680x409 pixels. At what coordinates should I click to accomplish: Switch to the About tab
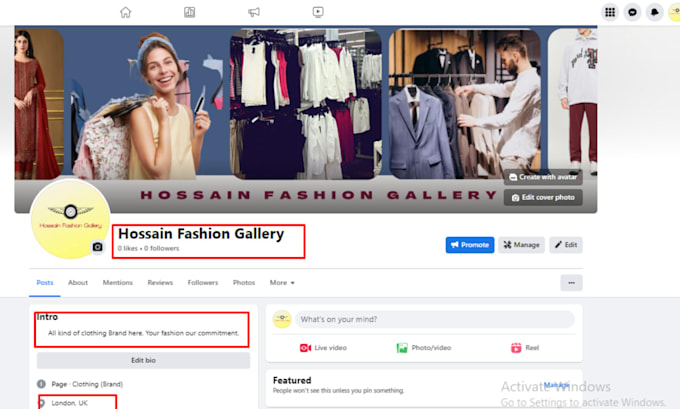78,283
